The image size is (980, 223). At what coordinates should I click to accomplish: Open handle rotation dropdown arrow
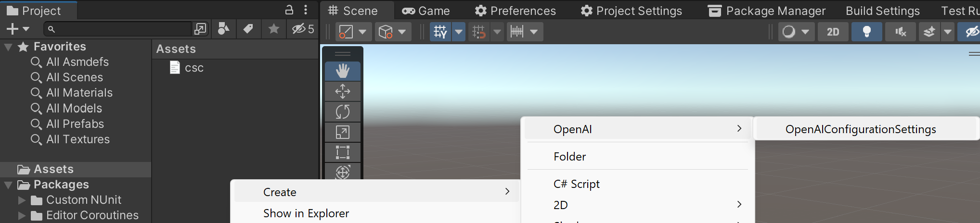pyautogui.click(x=402, y=32)
